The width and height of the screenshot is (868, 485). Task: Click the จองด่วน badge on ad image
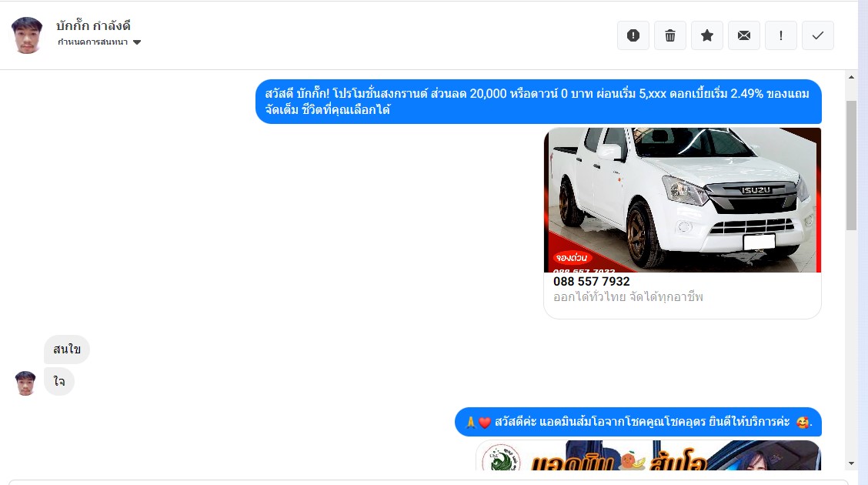click(572, 257)
